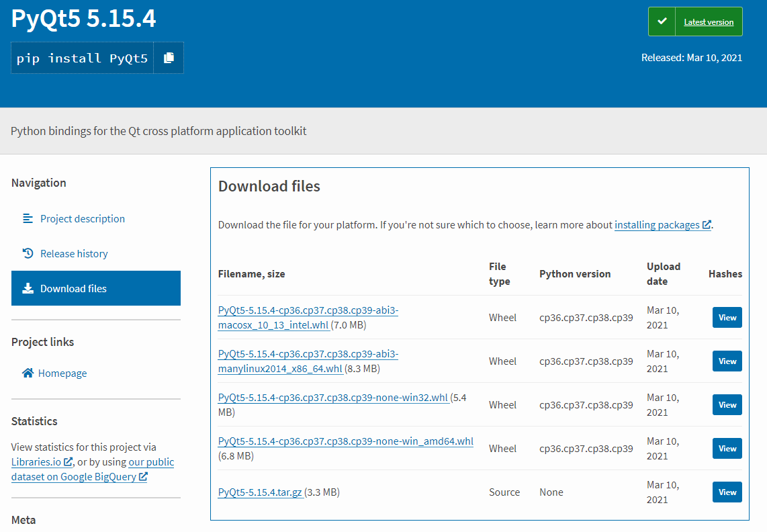Select the Download files navigation tab

pyautogui.click(x=96, y=288)
